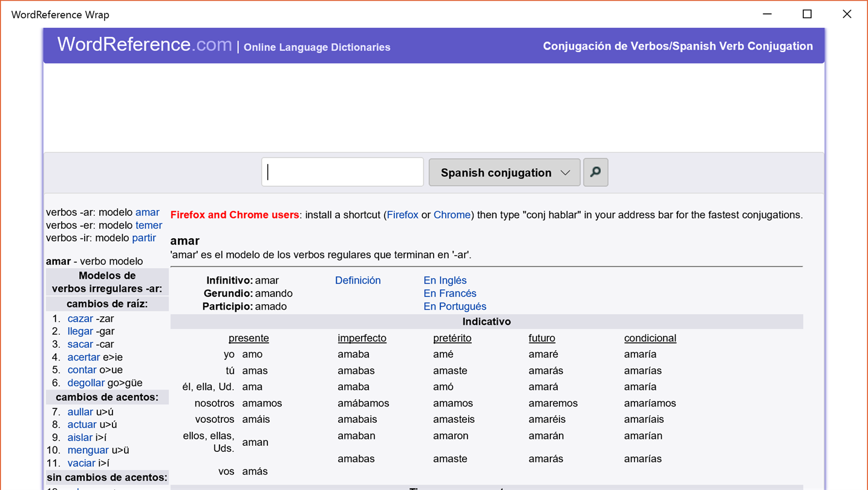
Task: Open the Firefox shortcut link
Action: pos(402,215)
